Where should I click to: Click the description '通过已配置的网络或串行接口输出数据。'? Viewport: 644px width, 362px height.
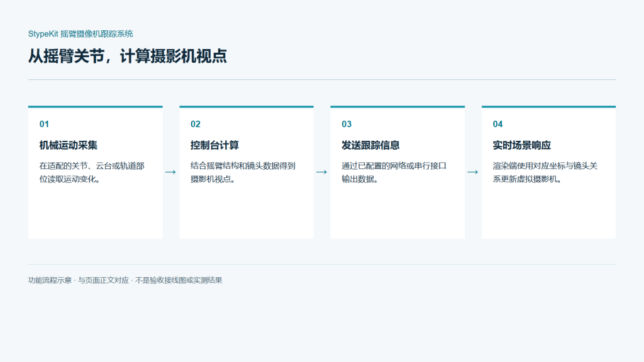pyautogui.click(x=394, y=172)
